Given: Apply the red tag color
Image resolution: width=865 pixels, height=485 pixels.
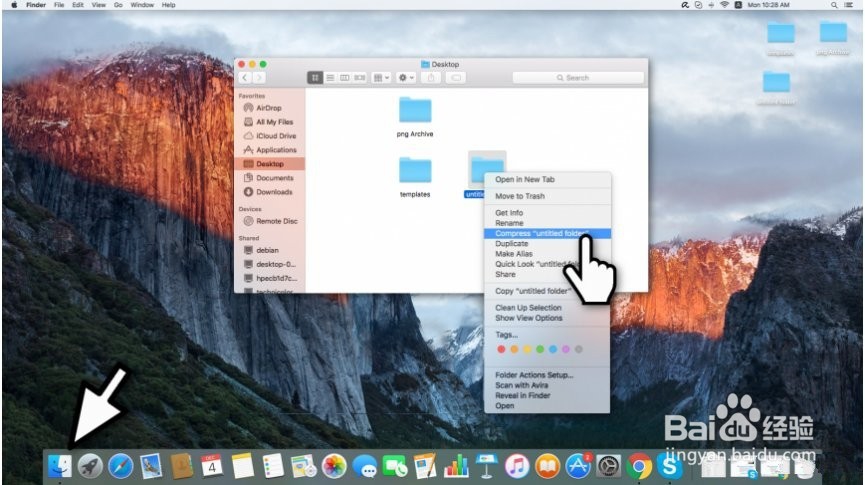Looking at the screenshot, I should click(501, 349).
